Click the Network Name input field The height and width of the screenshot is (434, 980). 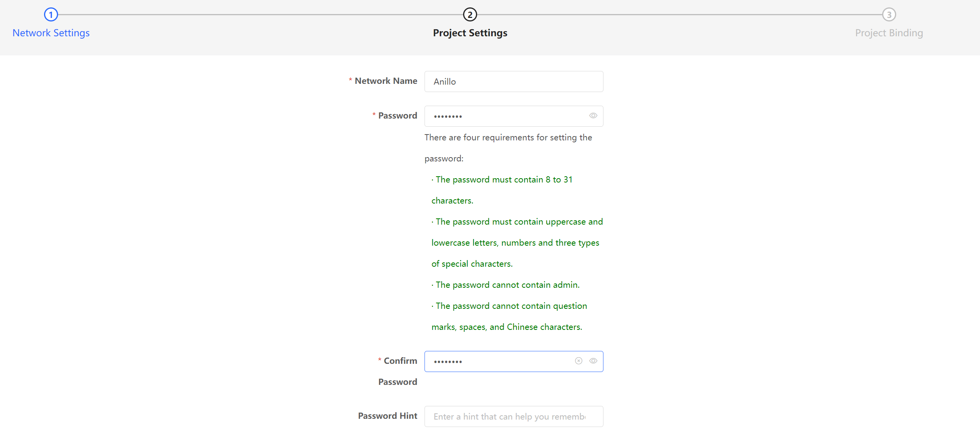(x=513, y=81)
